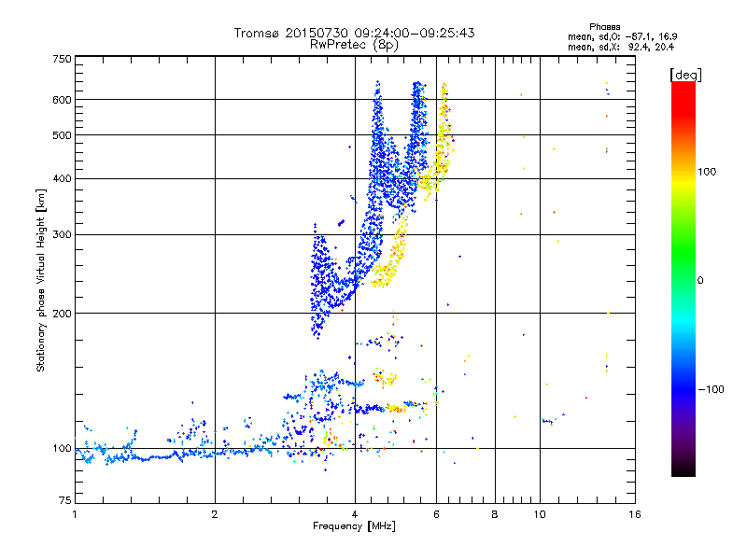Click the y-axis label "400"
747x560 pixels.
point(63,179)
